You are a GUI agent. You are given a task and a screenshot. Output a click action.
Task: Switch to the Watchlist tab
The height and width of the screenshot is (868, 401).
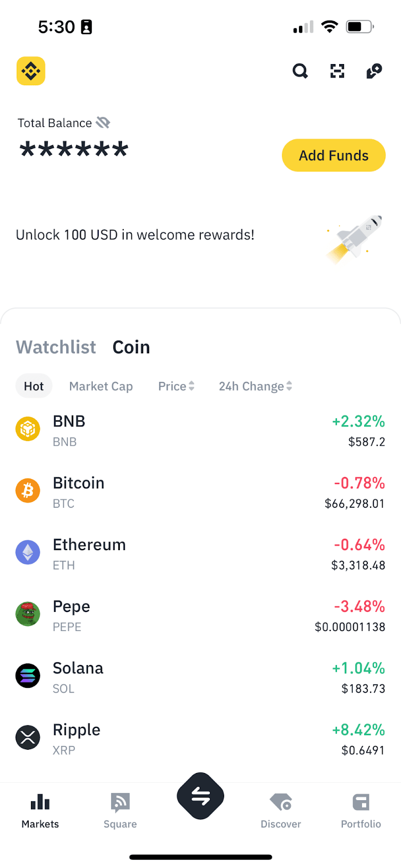pyautogui.click(x=56, y=347)
